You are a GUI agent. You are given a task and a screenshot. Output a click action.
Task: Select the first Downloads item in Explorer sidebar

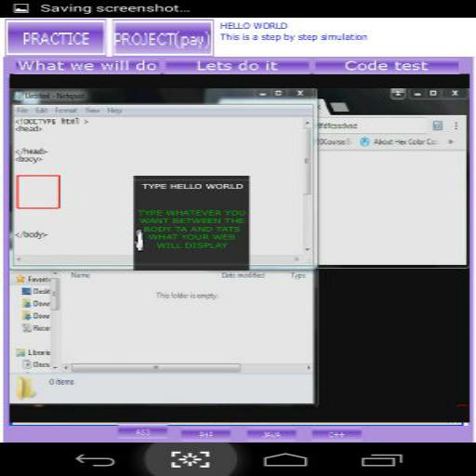click(36, 303)
